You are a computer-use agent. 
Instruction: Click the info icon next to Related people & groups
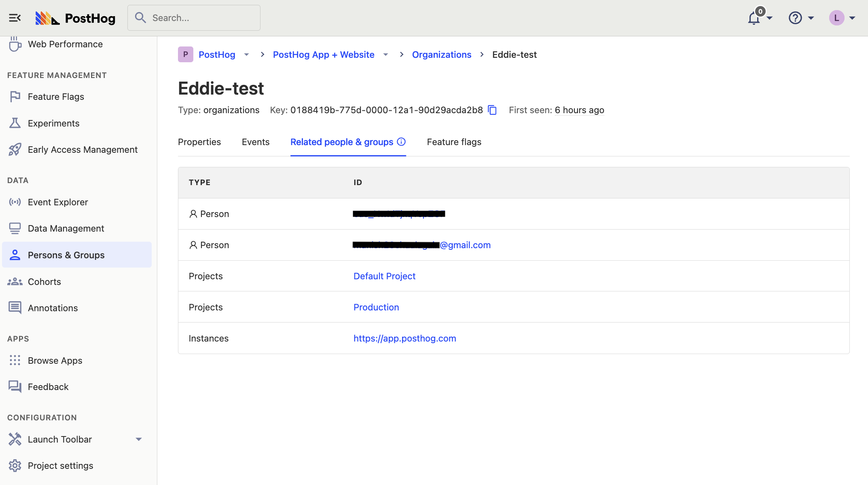click(401, 142)
